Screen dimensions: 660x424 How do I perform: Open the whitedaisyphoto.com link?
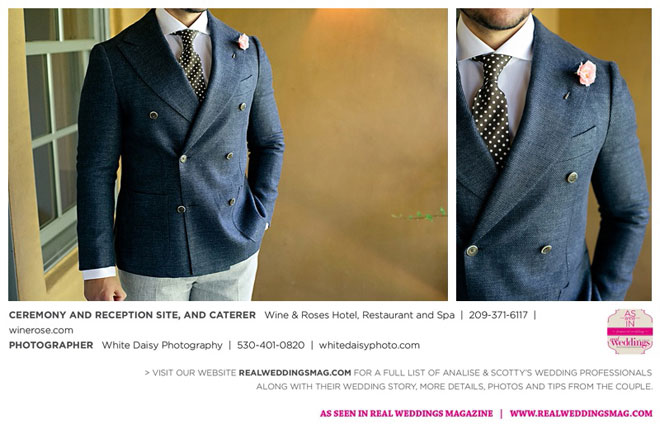click(x=369, y=345)
